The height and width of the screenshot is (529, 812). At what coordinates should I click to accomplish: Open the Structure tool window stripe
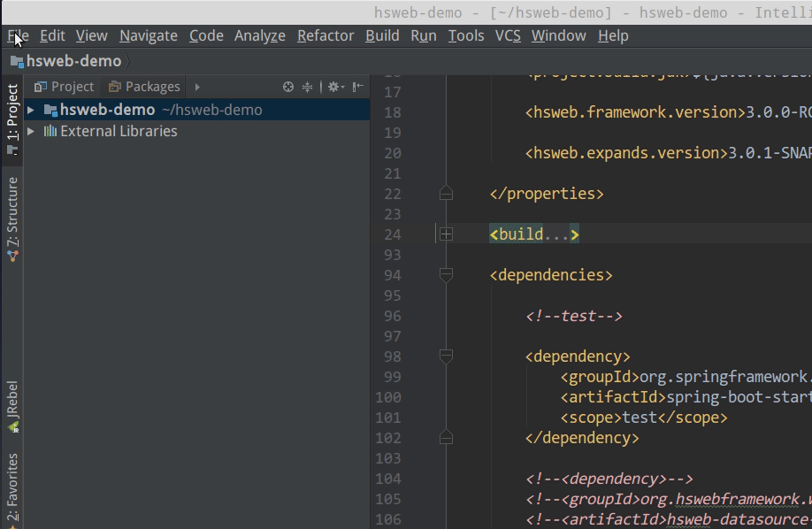(x=11, y=218)
